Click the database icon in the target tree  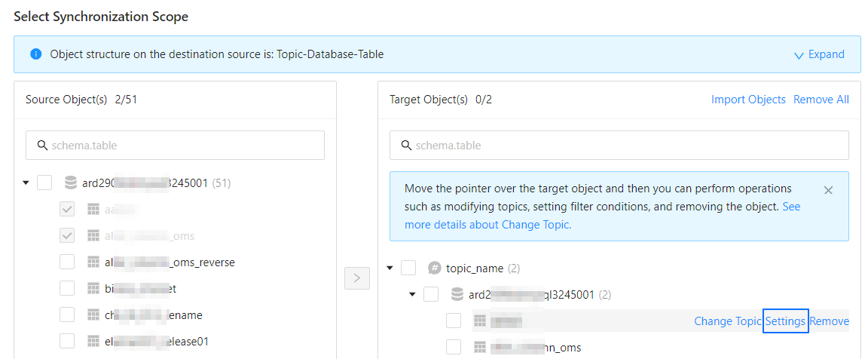pos(457,294)
